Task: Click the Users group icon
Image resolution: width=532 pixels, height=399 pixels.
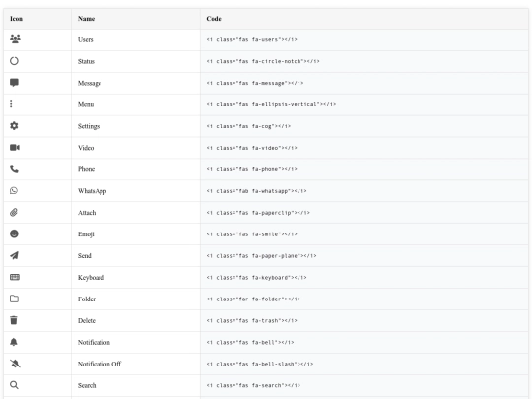Action: coord(15,39)
